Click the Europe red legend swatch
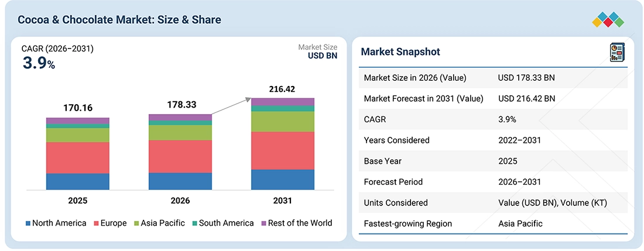The image size is (644, 251). point(96,224)
